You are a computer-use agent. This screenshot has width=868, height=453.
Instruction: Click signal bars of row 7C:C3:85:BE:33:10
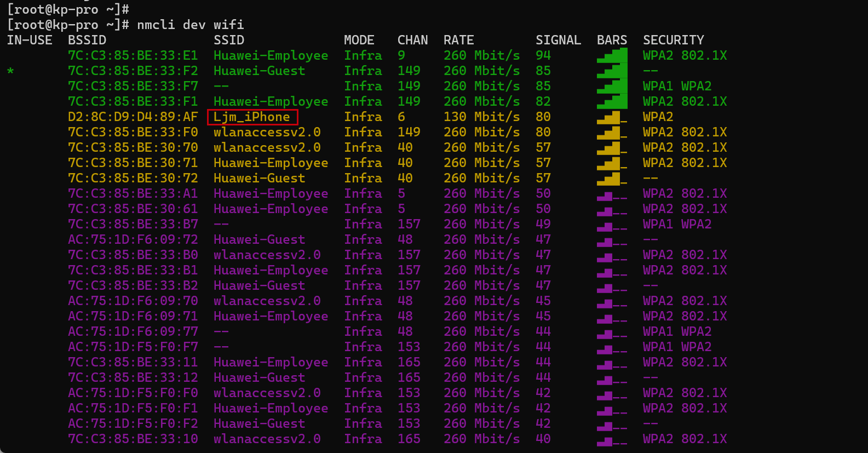coord(612,441)
